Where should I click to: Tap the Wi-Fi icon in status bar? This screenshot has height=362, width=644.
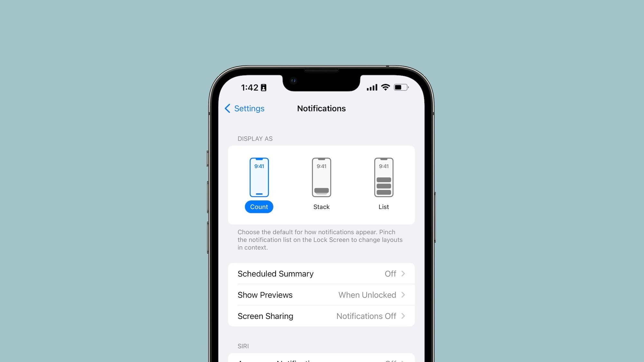click(386, 87)
